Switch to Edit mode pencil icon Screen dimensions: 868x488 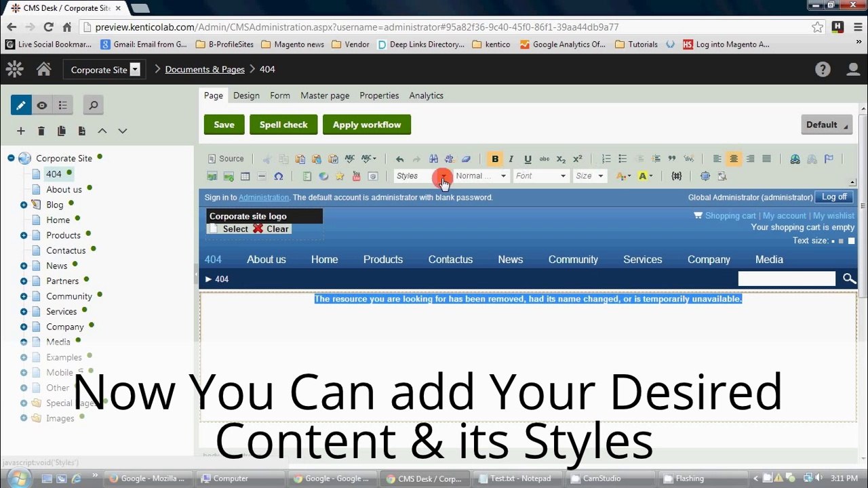21,105
